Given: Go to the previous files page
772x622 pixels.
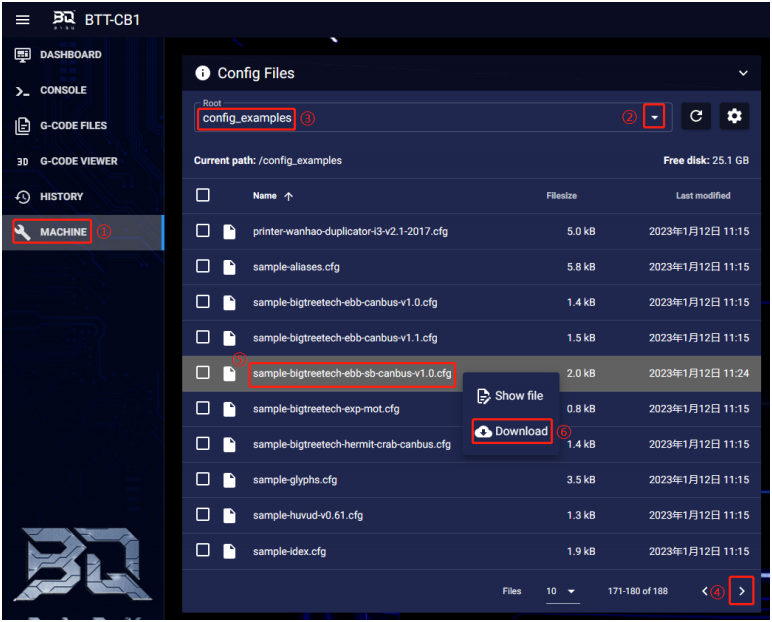Looking at the screenshot, I should click(x=704, y=592).
